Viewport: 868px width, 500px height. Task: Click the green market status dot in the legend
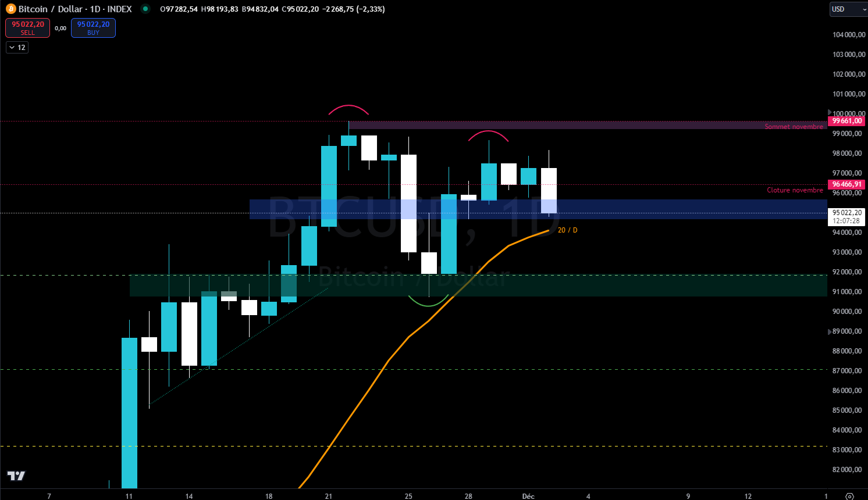coord(144,9)
